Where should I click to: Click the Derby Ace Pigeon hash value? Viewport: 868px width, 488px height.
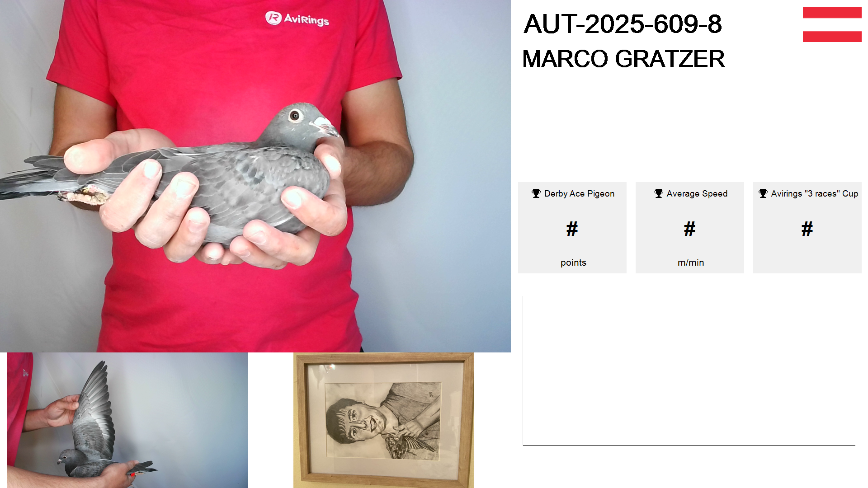572,229
